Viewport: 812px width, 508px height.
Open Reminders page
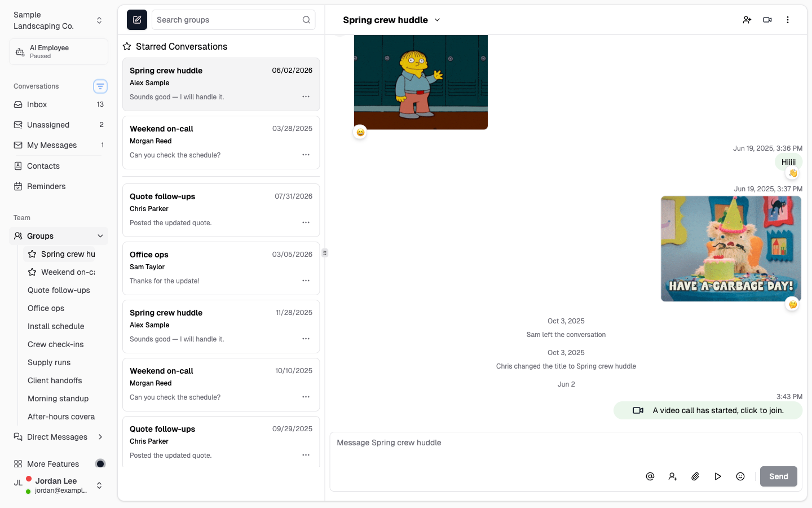click(x=59, y=186)
